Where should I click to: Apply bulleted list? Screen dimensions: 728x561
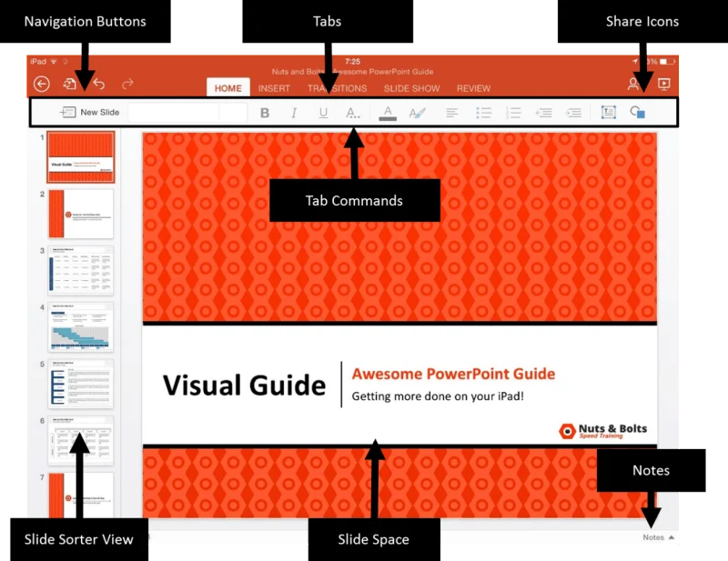click(x=483, y=113)
